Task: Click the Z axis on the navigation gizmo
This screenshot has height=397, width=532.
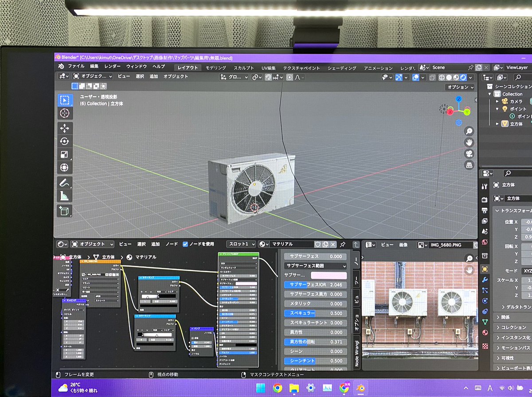Action: 459,98
